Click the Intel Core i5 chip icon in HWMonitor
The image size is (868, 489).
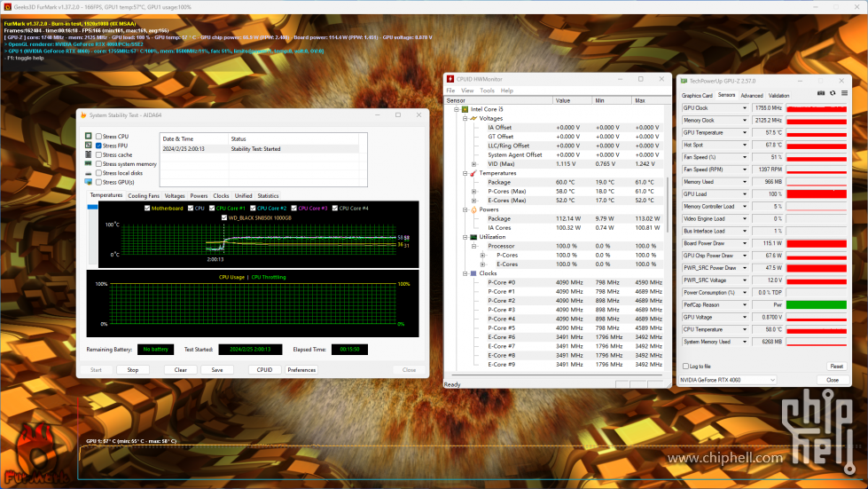coord(465,109)
